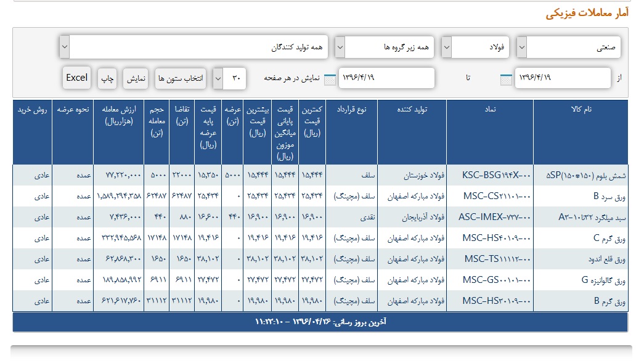Change the rows per page dropdown showing ۳۰

[x=218, y=78]
